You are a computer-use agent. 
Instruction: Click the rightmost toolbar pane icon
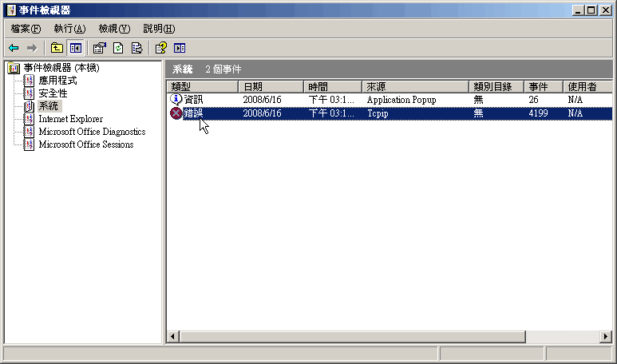pyautogui.click(x=180, y=48)
